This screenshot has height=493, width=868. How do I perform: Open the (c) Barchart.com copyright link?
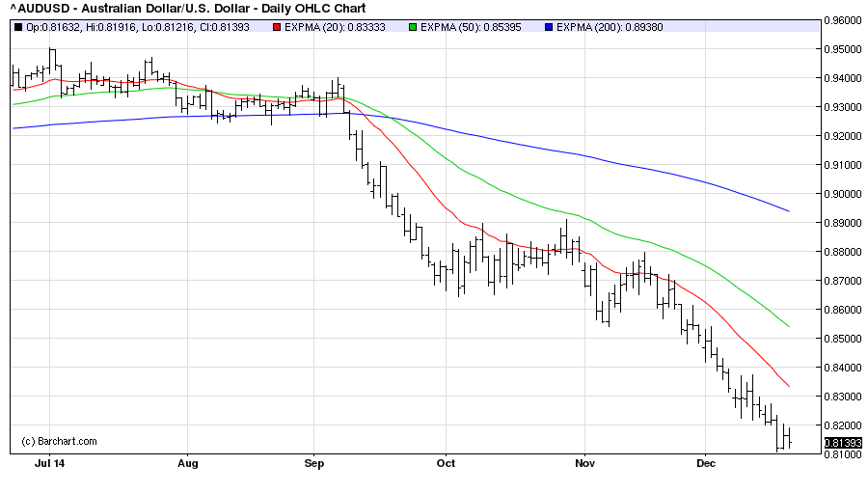point(59,442)
